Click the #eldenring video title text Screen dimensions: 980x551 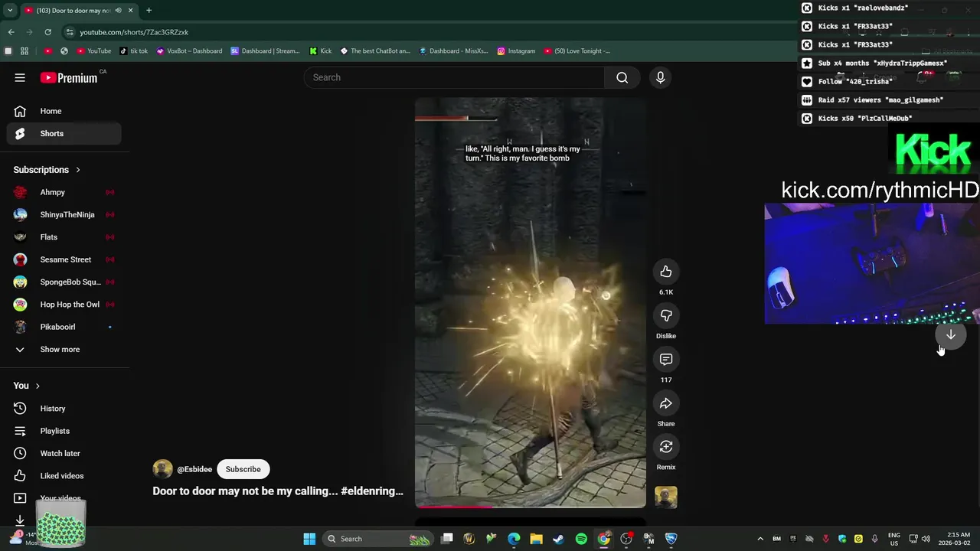click(278, 491)
